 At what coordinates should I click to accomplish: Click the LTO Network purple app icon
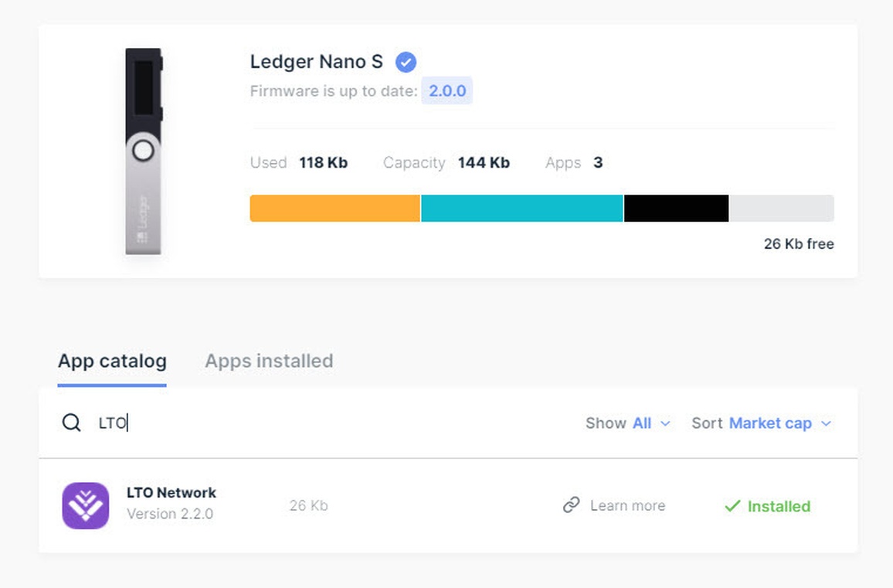(x=86, y=505)
